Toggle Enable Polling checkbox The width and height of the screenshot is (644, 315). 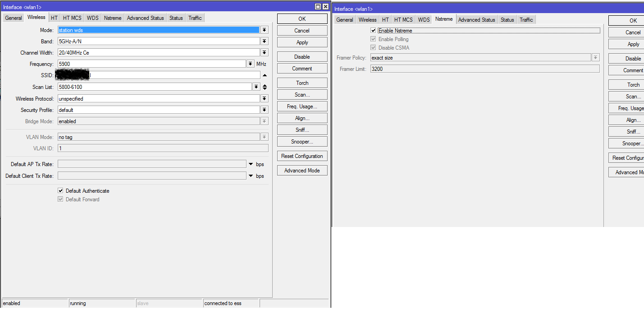[373, 39]
